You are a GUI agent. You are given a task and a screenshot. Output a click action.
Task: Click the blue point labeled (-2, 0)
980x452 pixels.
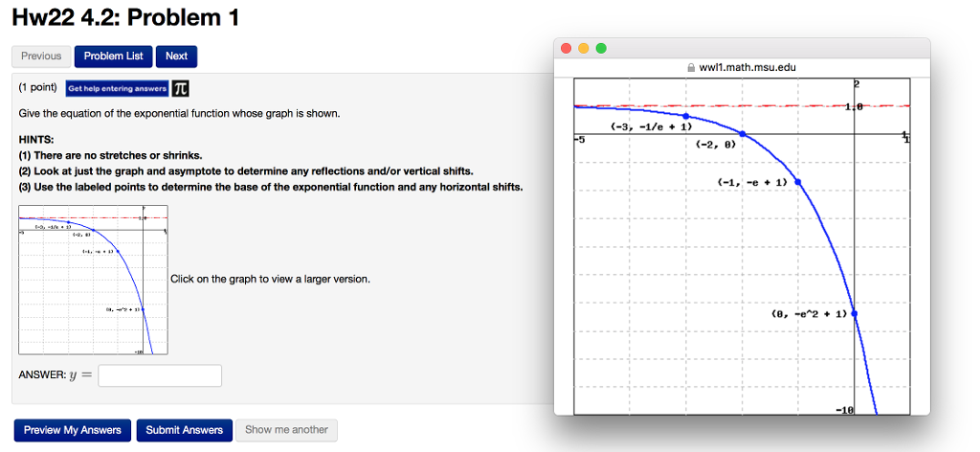743,134
